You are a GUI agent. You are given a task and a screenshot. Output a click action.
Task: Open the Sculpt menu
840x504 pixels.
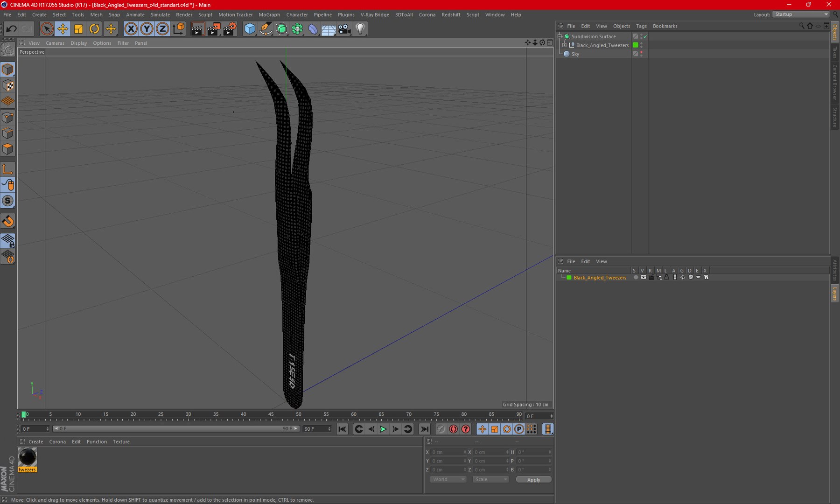coord(205,15)
